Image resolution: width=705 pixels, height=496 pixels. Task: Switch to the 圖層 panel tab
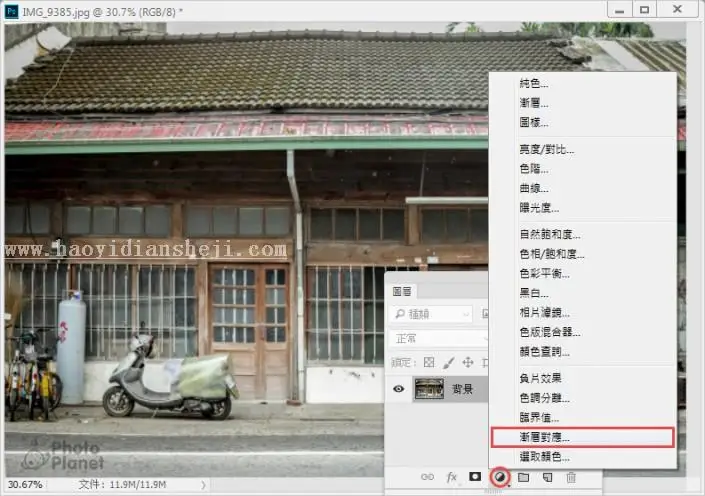point(402,291)
